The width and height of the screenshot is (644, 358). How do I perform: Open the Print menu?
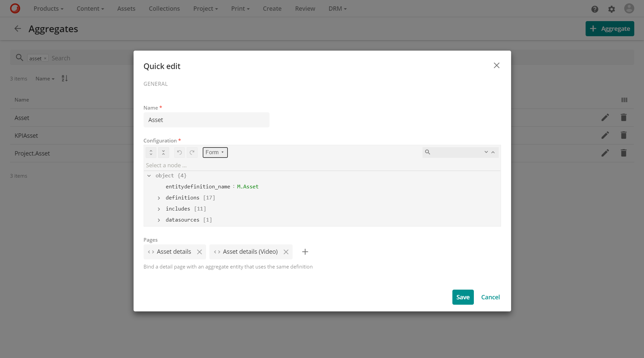pyautogui.click(x=240, y=9)
